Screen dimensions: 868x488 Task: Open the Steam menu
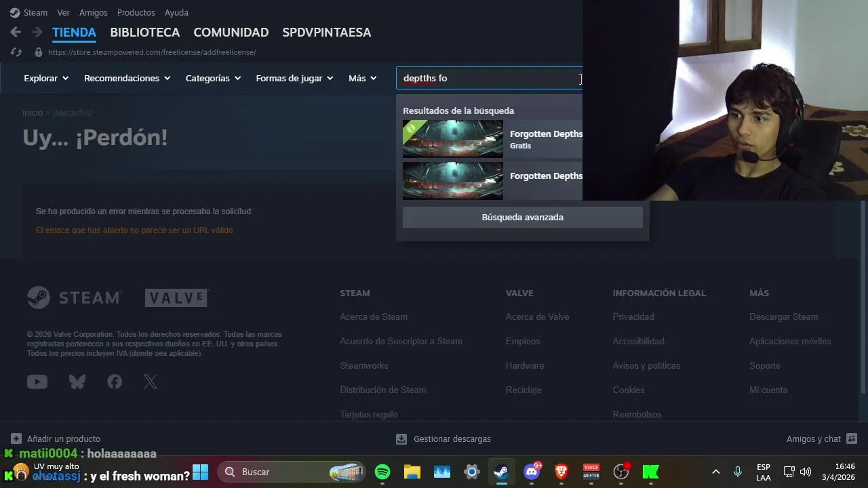pyautogui.click(x=35, y=12)
